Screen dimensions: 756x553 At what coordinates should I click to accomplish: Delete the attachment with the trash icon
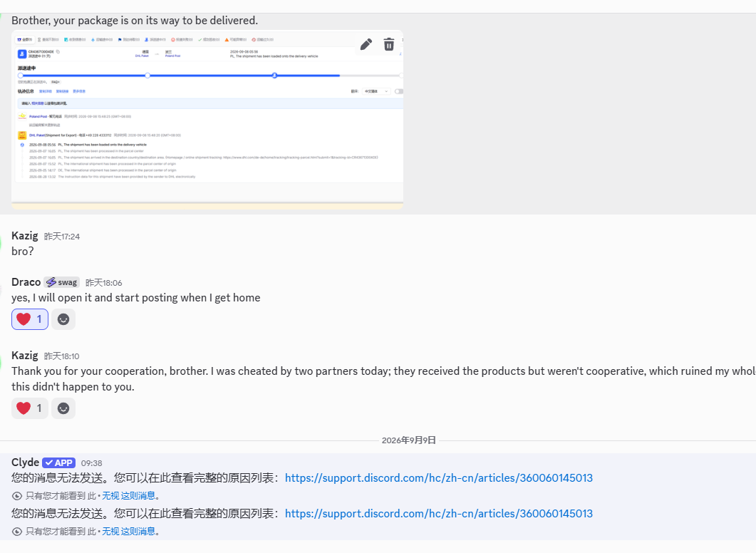pos(388,44)
